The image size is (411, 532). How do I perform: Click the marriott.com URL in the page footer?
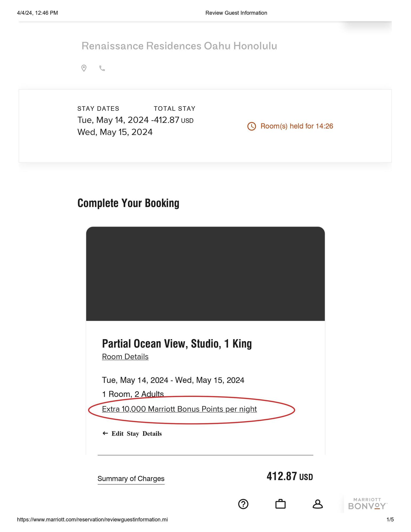(x=92, y=519)
